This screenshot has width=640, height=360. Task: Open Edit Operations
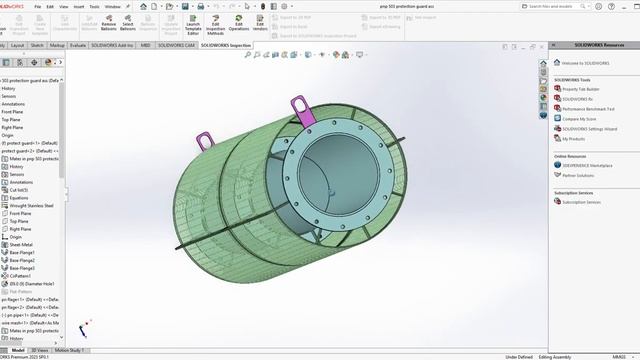tap(239, 23)
